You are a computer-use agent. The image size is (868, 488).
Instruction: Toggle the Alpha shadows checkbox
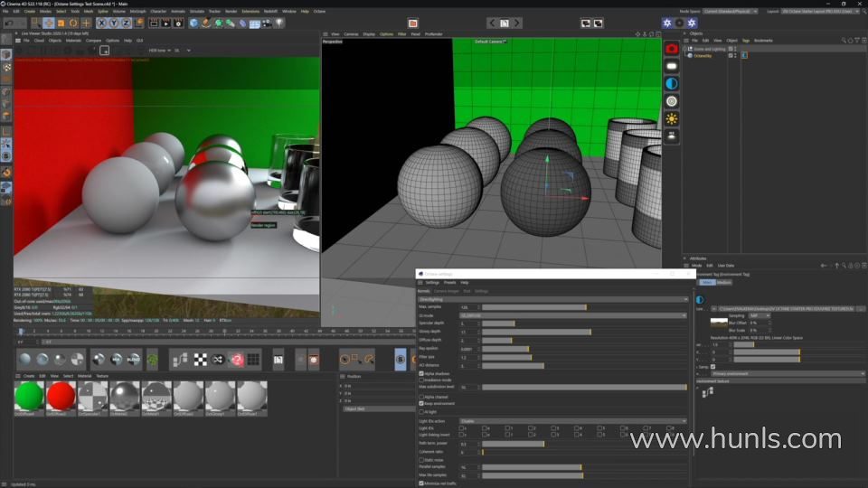click(x=421, y=373)
